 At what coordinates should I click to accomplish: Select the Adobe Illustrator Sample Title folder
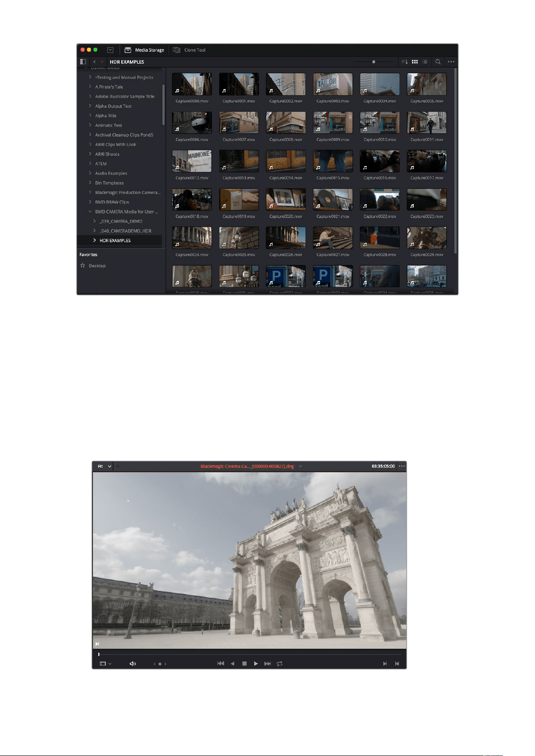124,96
